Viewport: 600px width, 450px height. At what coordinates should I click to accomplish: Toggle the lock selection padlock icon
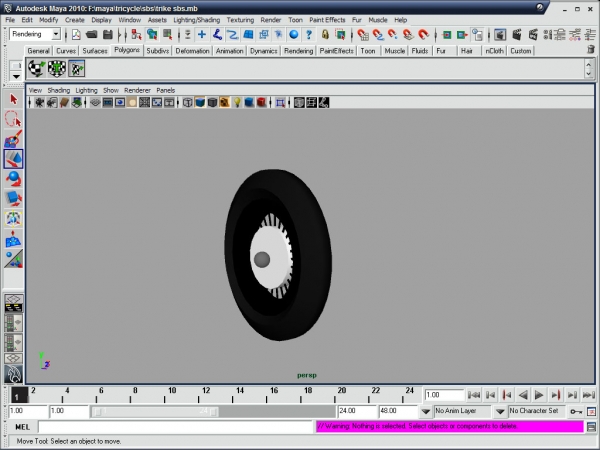pyautogui.click(x=325, y=35)
